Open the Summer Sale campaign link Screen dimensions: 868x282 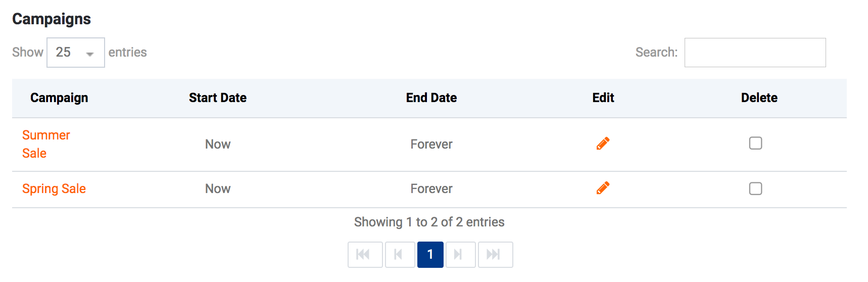click(x=45, y=135)
